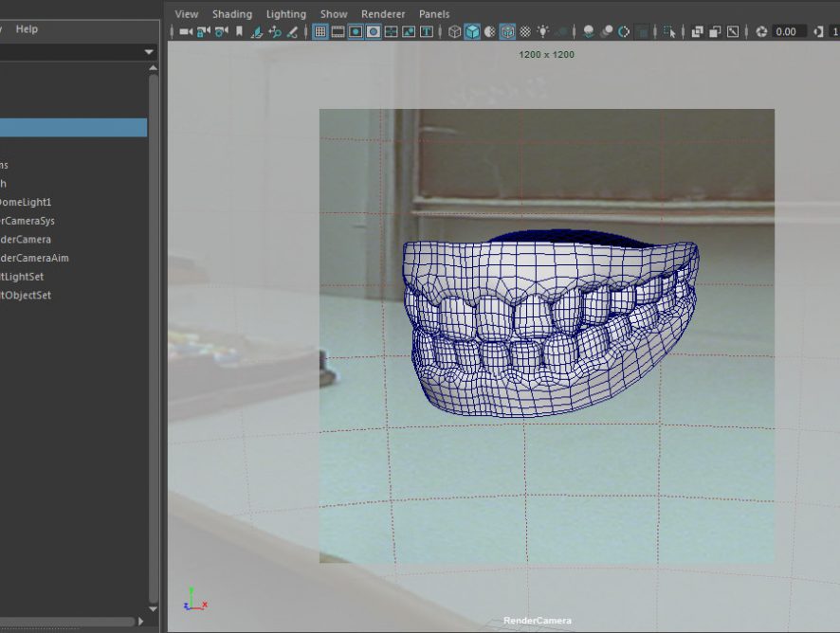Open the Help menu in Outliner
This screenshot has height=633, width=840.
click(x=27, y=29)
